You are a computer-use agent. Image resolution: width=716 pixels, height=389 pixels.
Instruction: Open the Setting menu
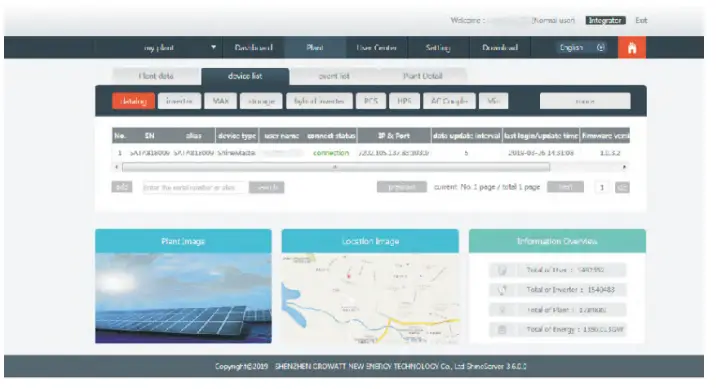pos(438,47)
